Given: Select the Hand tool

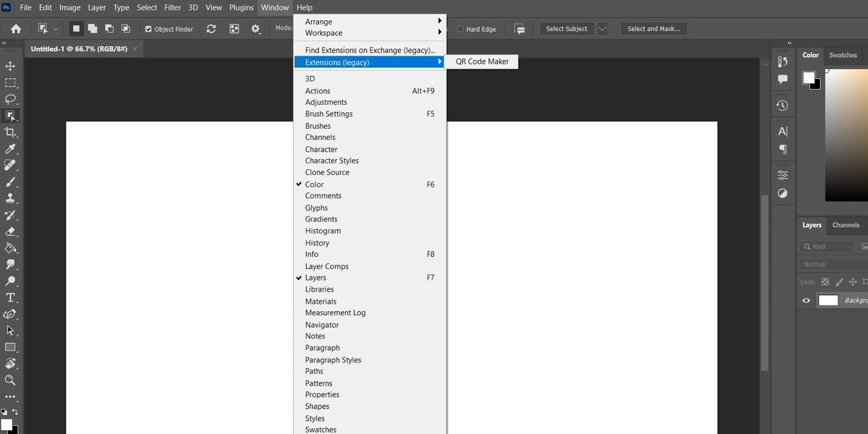Looking at the screenshot, I should point(10,363).
